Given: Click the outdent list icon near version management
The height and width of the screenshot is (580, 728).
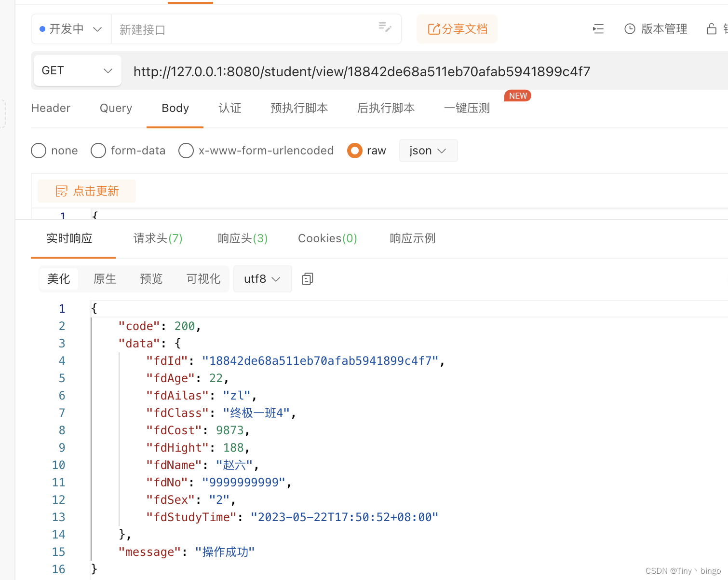Looking at the screenshot, I should coord(598,29).
